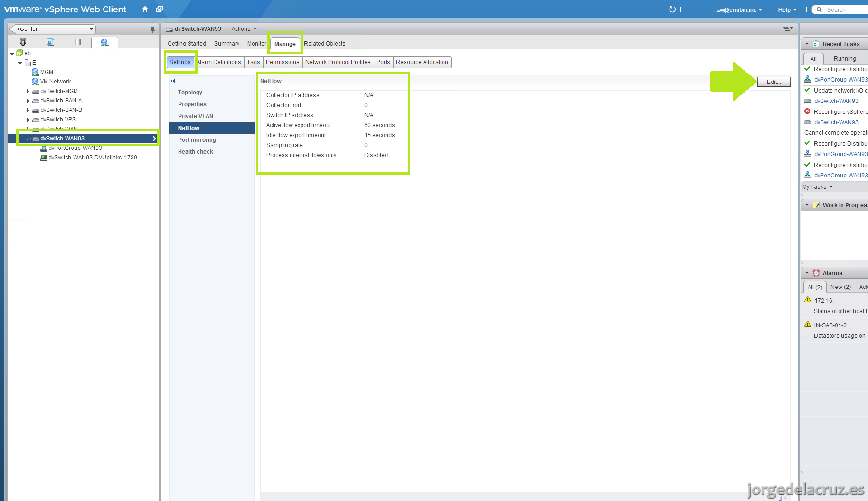Open the Permissions sub-tab
868x501 pixels.
(x=283, y=62)
